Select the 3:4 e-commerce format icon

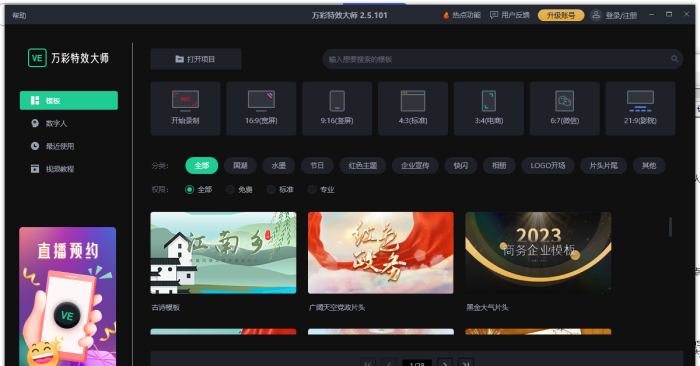click(489, 100)
